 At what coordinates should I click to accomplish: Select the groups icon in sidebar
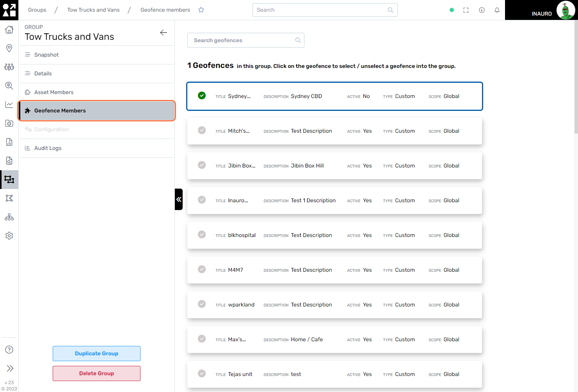coord(9,180)
